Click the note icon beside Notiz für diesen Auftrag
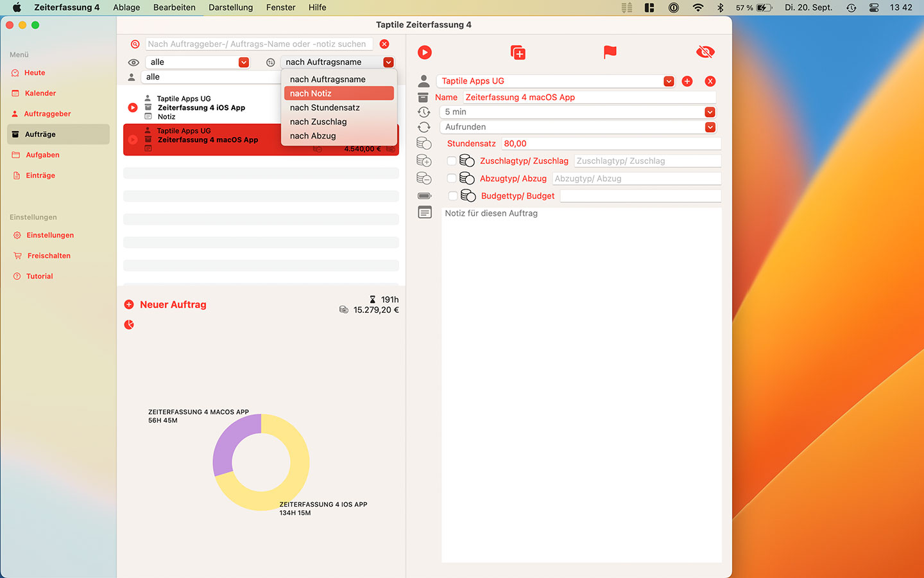The width and height of the screenshot is (924, 578). pos(425,213)
